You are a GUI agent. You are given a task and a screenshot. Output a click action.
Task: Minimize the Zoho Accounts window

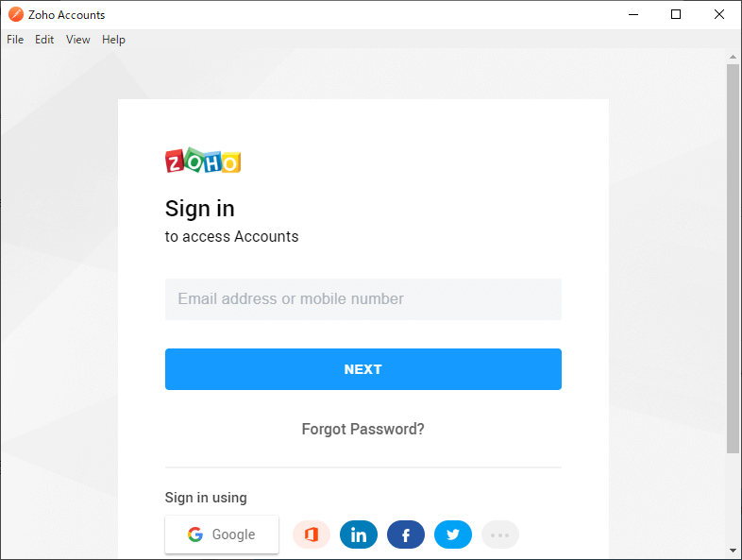coord(632,14)
